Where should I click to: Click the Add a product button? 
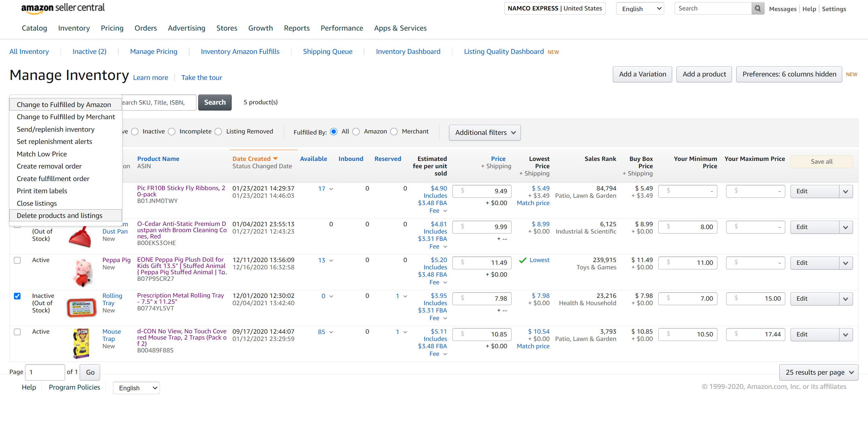click(x=704, y=74)
